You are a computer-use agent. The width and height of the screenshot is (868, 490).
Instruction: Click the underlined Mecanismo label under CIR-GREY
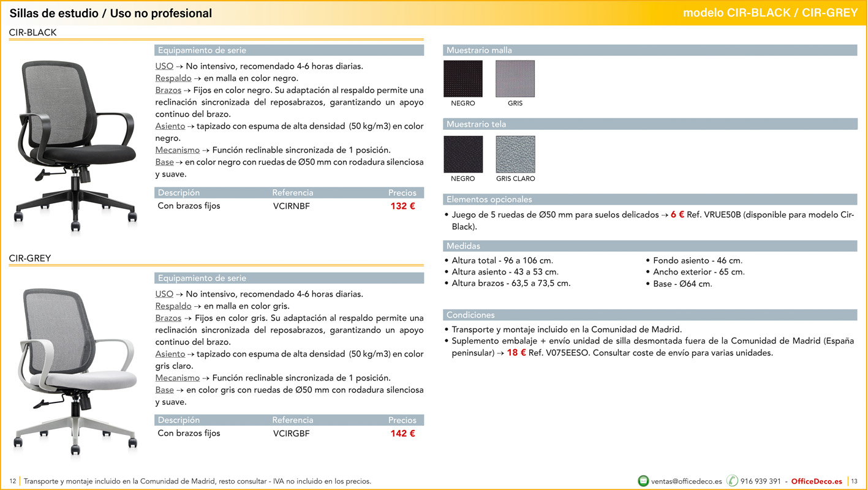click(x=178, y=378)
